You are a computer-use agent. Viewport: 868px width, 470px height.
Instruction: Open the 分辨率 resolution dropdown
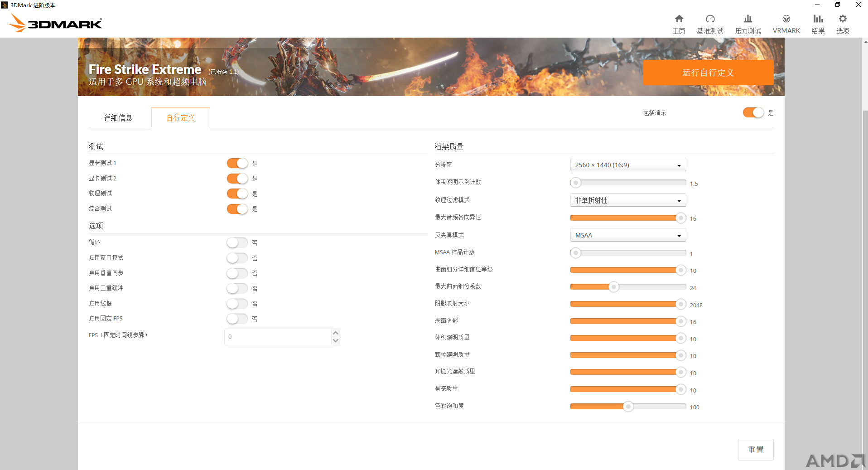tap(628, 165)
